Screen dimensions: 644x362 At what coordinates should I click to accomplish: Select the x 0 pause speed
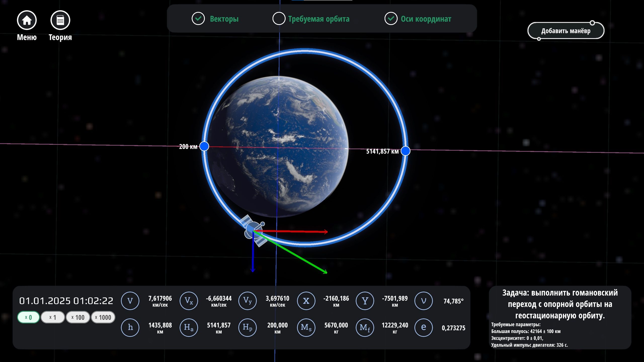28,317
